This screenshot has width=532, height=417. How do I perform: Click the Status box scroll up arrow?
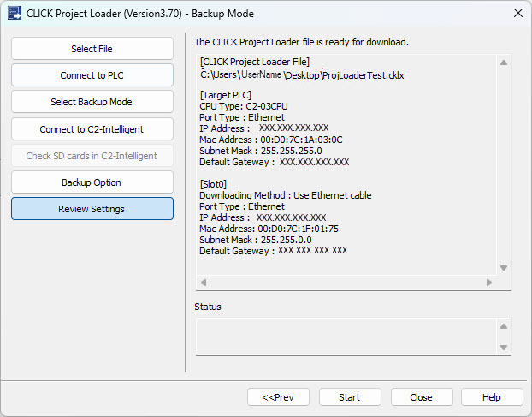tap(504, 326)
